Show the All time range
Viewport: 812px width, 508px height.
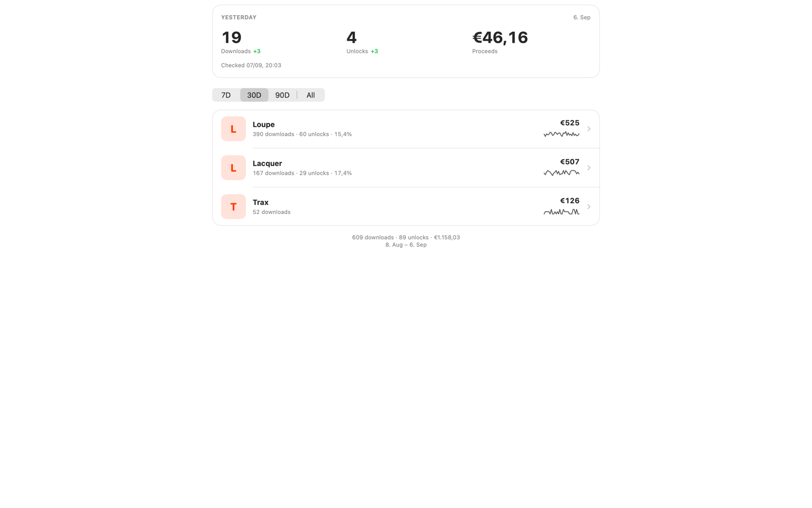311,95
